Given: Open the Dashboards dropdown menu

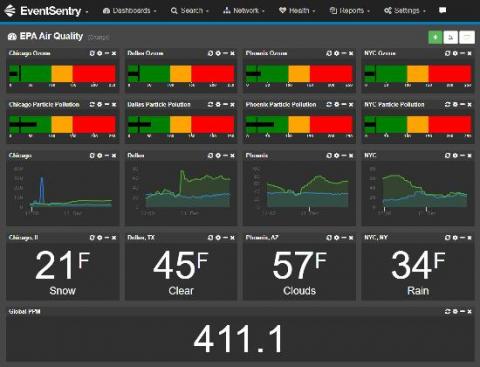Looking at the screenshot, I should tap(129, 11).
